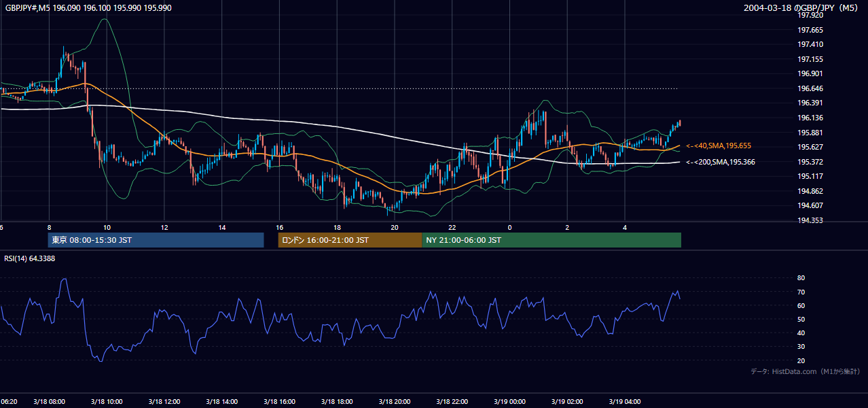Click hour tick 10 under the price chart
Screen dimensions: 868x408
[x=107, y=227]
